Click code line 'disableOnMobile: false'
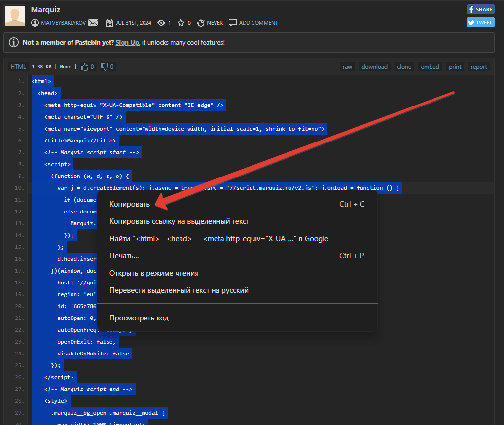 [93, 354]
